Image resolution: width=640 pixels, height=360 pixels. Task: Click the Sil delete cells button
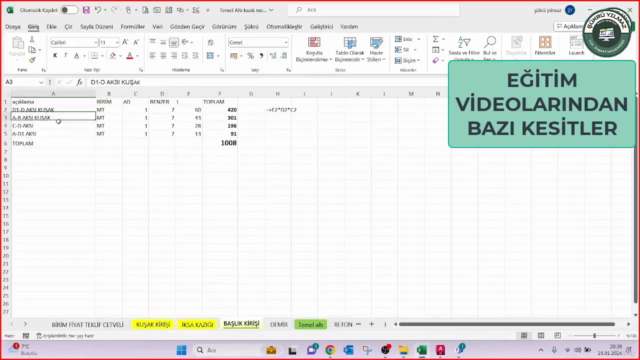click(405, 50)
